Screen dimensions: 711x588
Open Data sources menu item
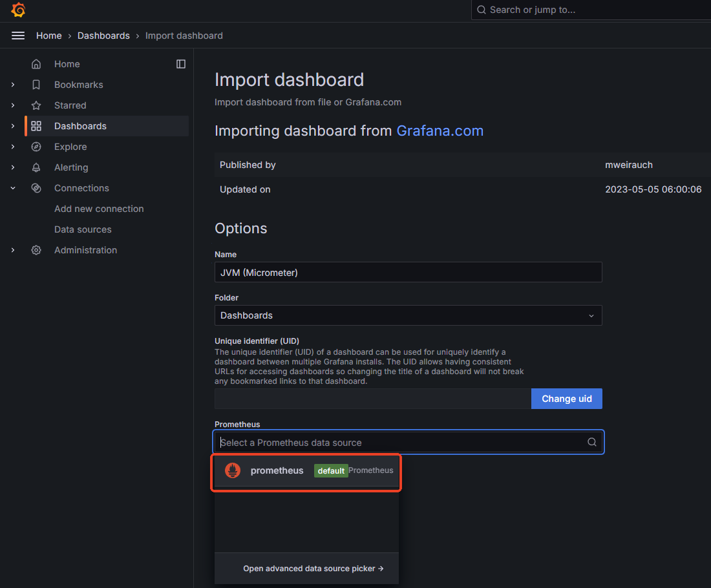pyautogui.click(x=83, y=229)
